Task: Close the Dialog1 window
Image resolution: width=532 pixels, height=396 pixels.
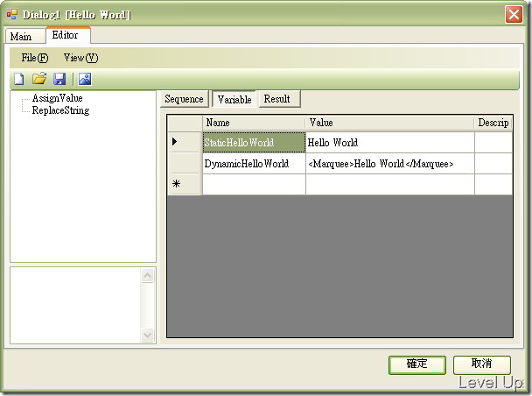Action: coord(514,15)
